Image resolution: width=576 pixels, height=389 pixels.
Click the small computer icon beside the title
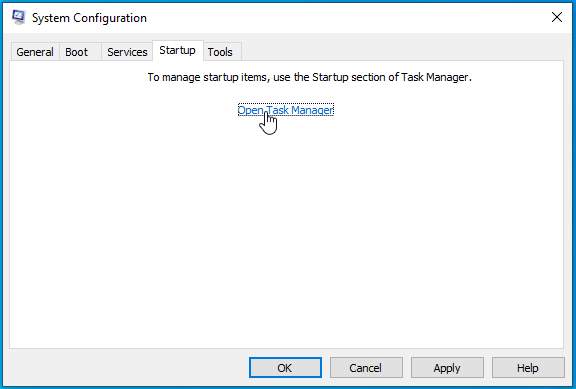tap(18, 17)
